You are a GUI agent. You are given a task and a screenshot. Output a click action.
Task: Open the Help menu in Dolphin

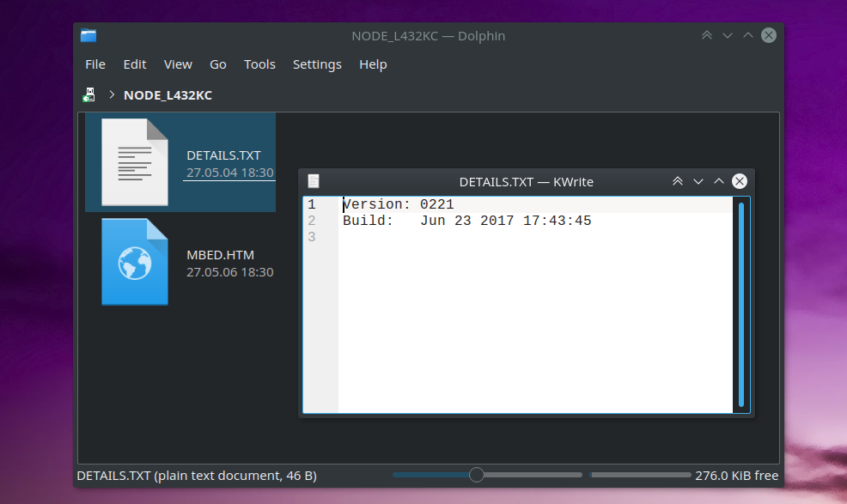coord(373,64)
